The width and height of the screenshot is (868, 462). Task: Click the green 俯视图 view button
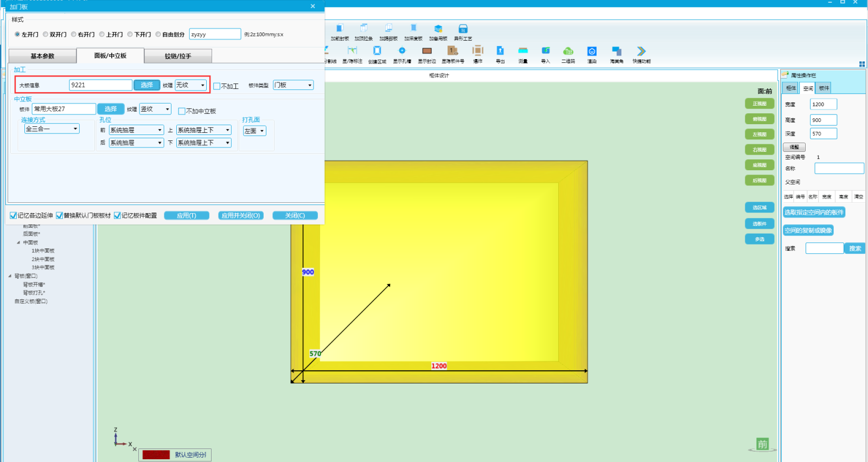[x=759, y=119]
